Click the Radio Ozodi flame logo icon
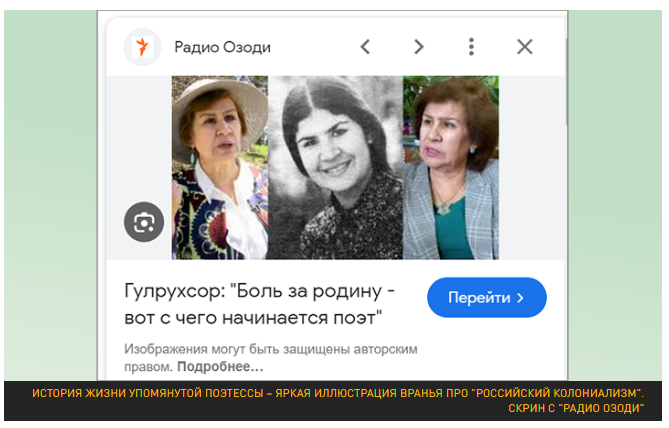The width and height of the screenshot is (669, 428). click(143, 47)
